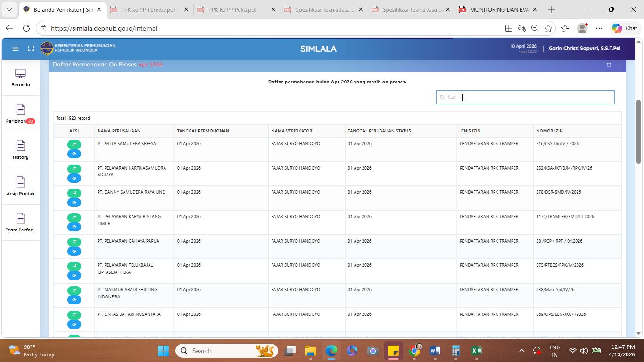The image size is (644, 362).
Task: View eye button for DANNY SAMUDERA RAYA LINE
Action: click(74, 203)
